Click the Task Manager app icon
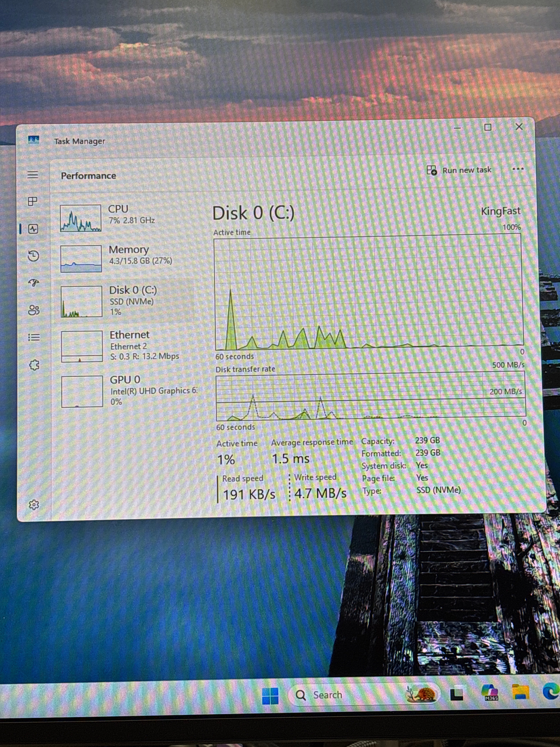560x747 pixels. point(33,140)
